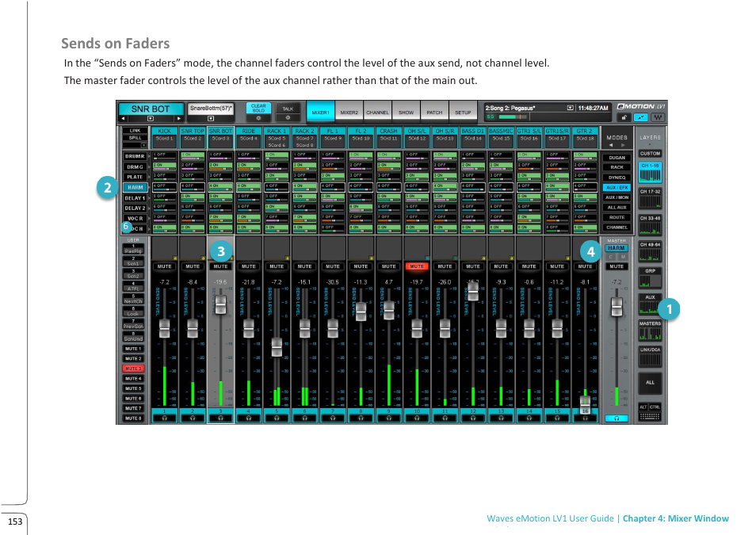The image size is (756, 535).
Task: Cue channel 1 KICK headphone icon
Action: click(164, 418)
